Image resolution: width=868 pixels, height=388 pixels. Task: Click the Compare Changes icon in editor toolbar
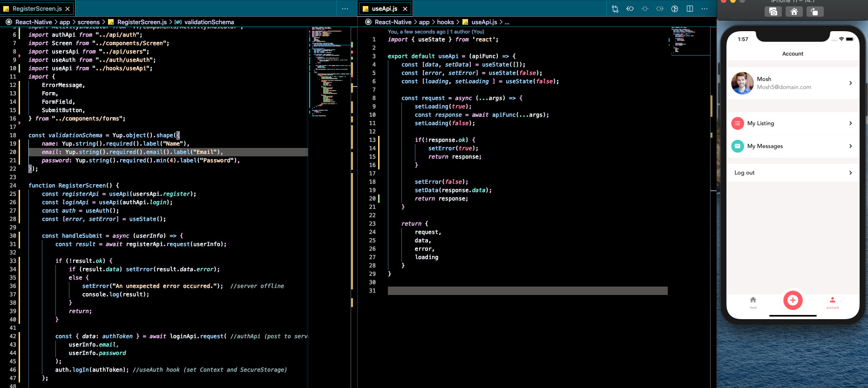(615, 9)
